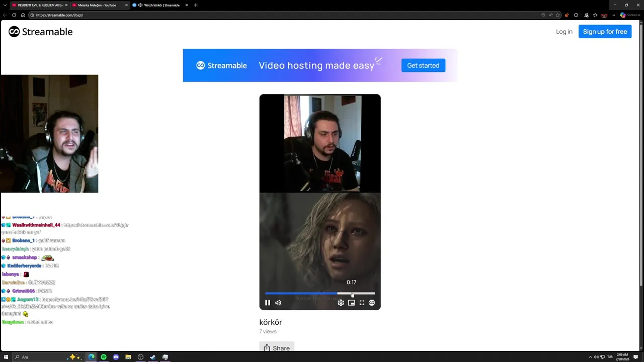Open Windows Start menu
Viewport: 644px width, 362px height.
pos(6,357)
